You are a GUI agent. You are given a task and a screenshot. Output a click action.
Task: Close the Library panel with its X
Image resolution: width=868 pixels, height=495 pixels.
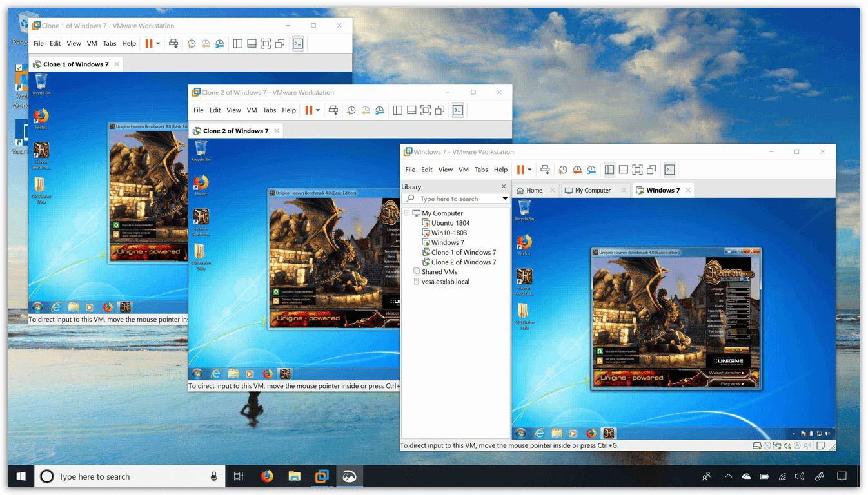[504, 187]
